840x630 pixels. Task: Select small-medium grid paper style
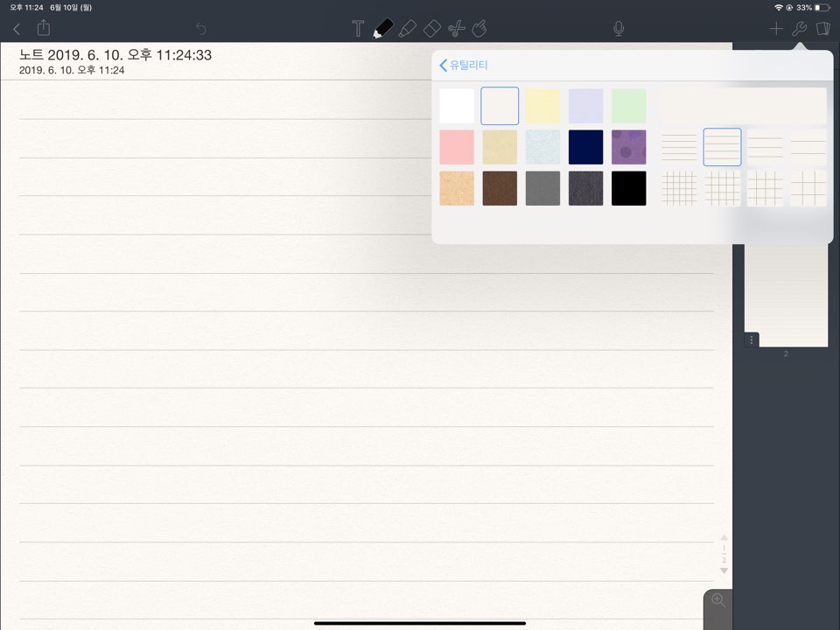pyautogui.click(x=722, y=189)
